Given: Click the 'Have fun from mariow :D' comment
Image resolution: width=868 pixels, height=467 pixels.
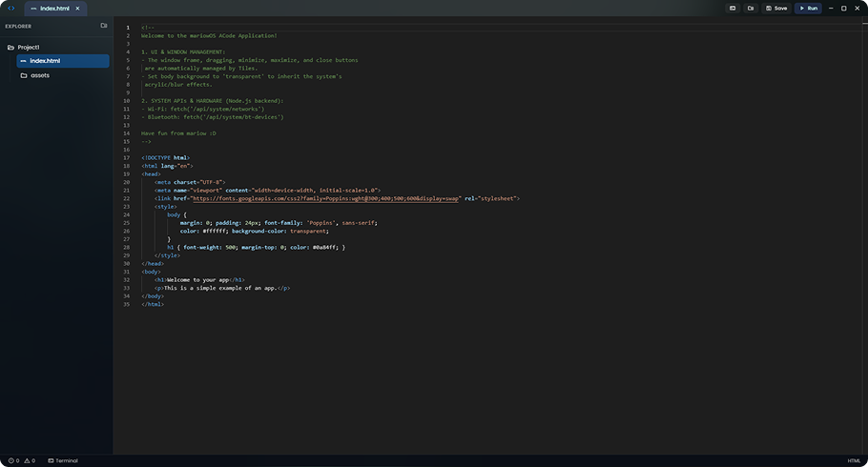Looking at the screenshot, I should [178, 133].
